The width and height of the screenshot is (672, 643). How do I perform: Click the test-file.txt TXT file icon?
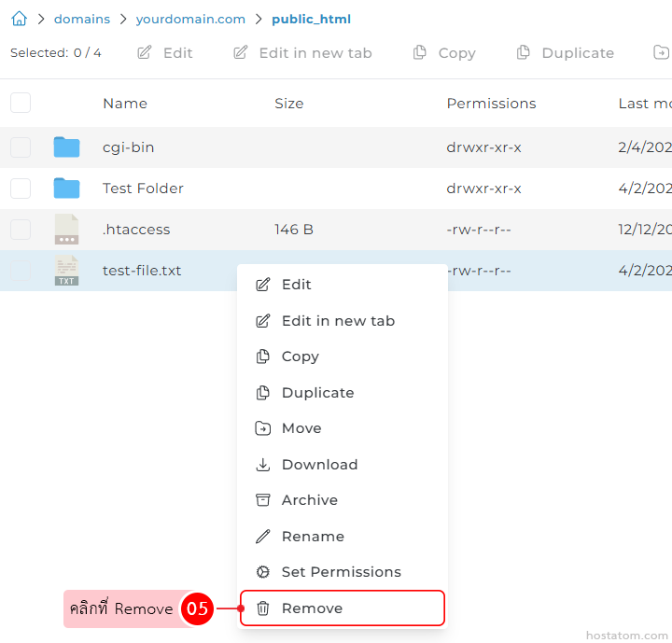[66, 271]
